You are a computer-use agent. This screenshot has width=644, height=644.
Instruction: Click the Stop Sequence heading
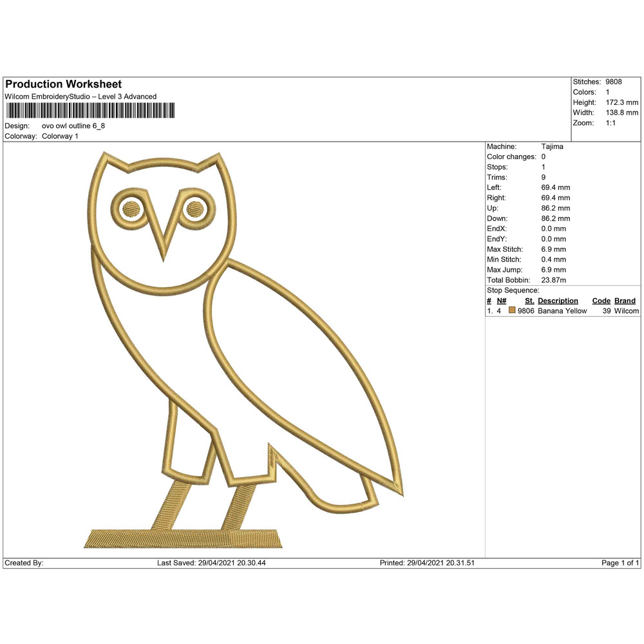(513, 290)
